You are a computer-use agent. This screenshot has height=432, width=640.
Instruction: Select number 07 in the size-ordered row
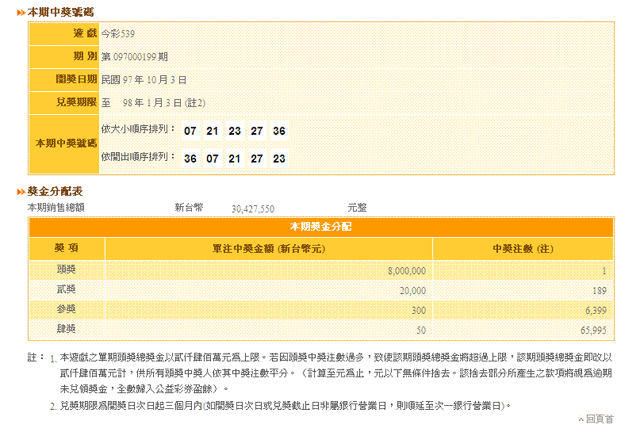click(190, 131)
